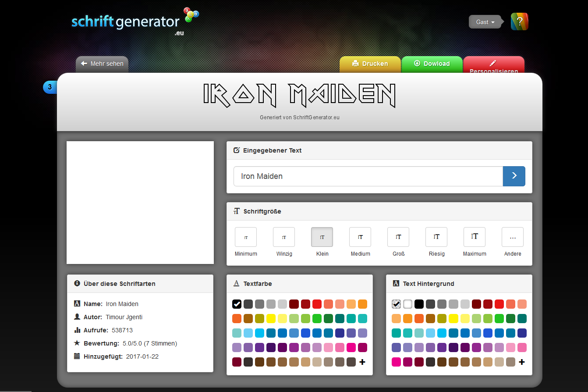Click Generiert von SchriftGenerator.eu caption
This screenshot has height=392, width=588.
pyautogui.click(x=300, y=118)
